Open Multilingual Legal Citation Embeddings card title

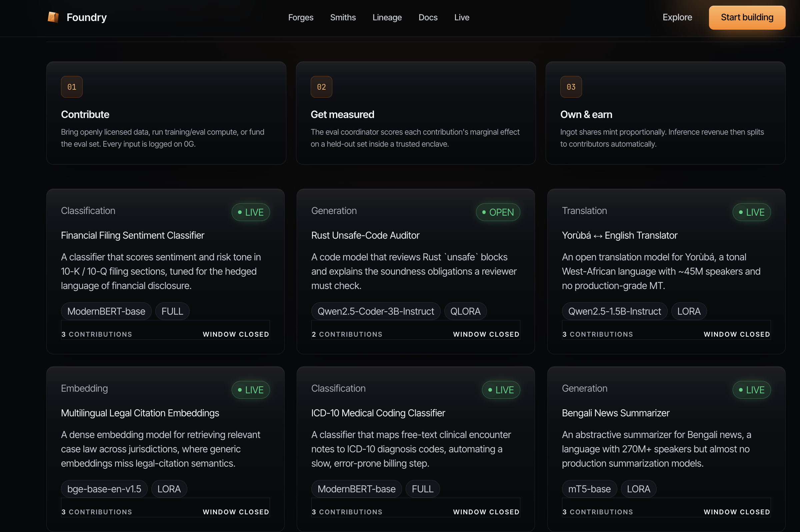140,413
